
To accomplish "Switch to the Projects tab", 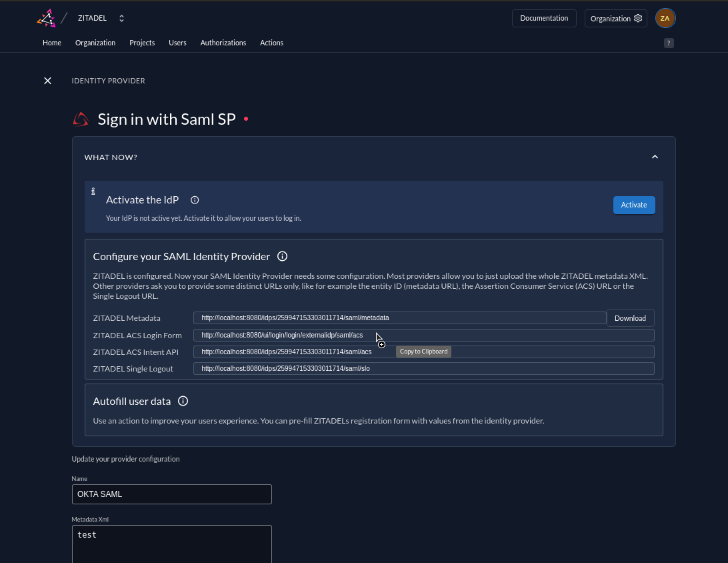I will click(x=142, y=43).
